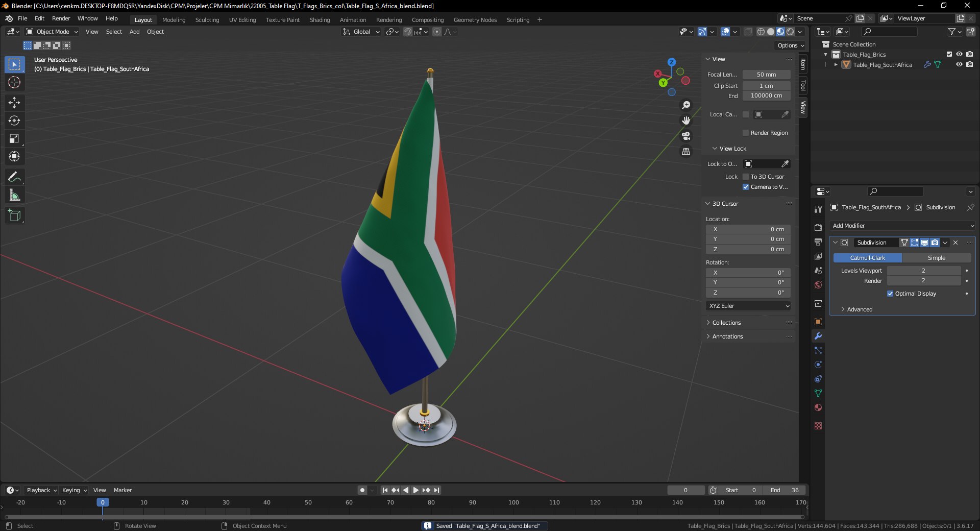
Task: Open the Add Modifier dropdown
Action: (902, 226)
